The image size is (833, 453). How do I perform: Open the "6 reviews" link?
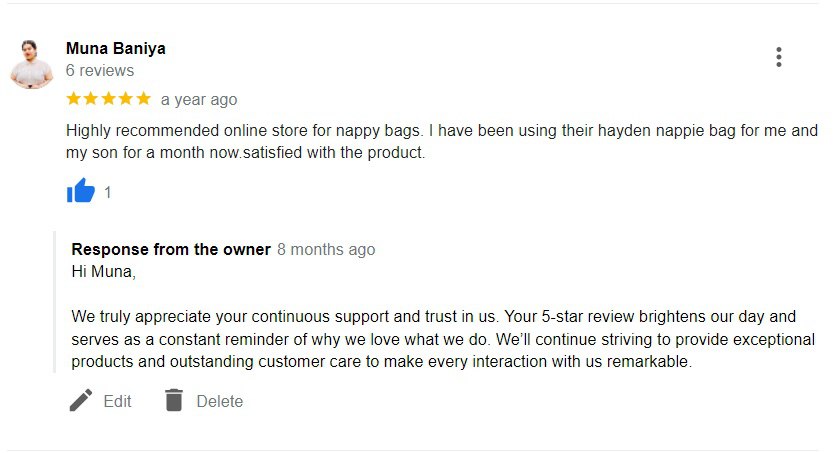99,71
